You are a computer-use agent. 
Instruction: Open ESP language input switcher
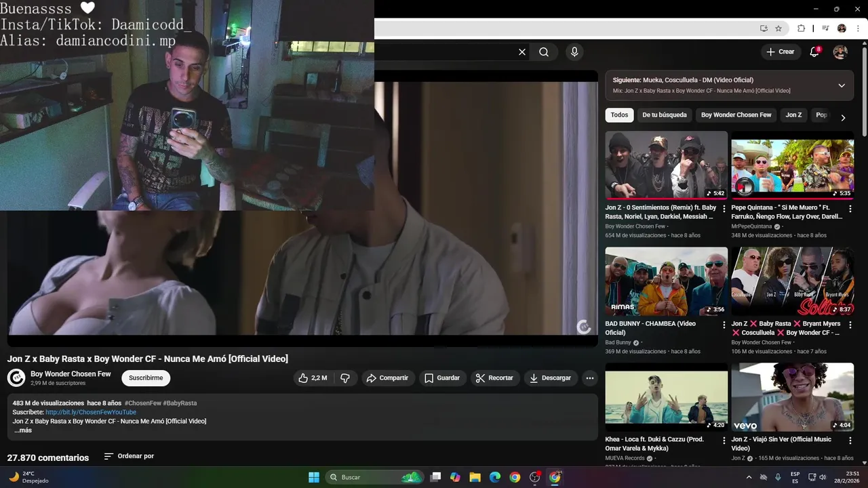point(795,477)
